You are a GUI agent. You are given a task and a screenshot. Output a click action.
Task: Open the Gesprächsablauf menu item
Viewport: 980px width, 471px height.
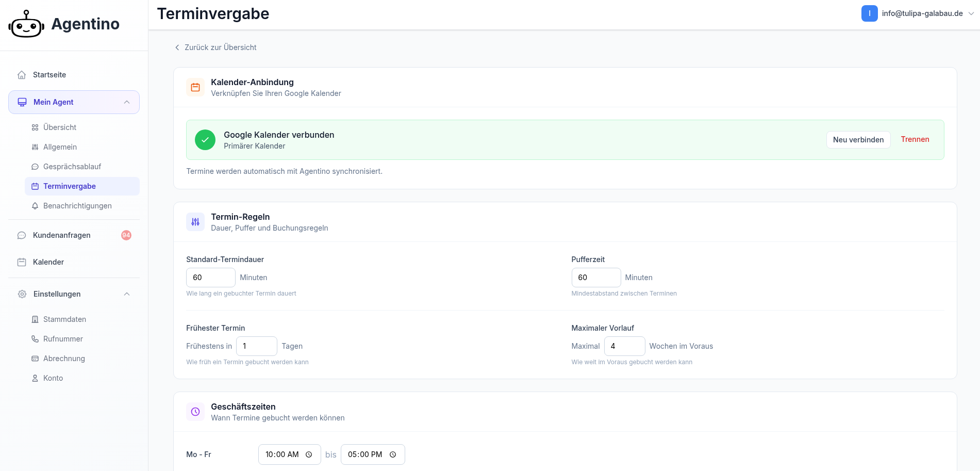click(72, 167)
